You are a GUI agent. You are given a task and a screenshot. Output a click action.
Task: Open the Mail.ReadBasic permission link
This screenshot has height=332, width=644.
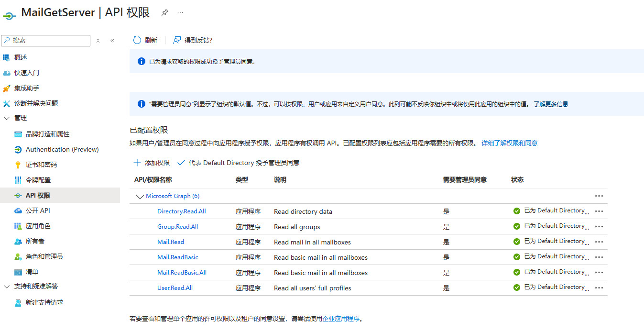pyautogui.click(x=178, y=257)
